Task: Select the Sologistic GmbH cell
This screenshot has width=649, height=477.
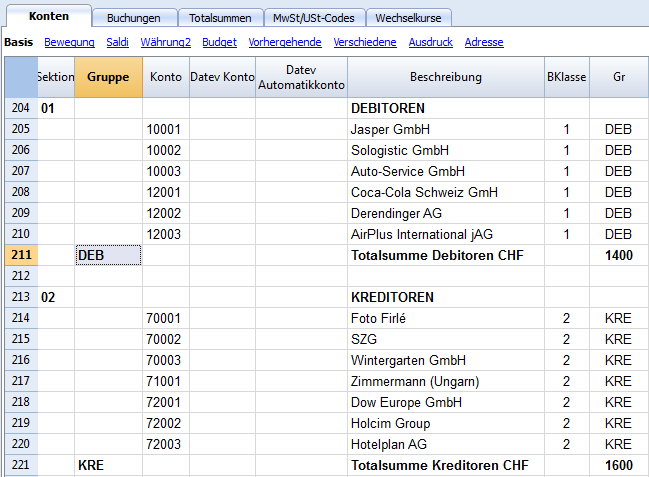Action: point(446,150)
